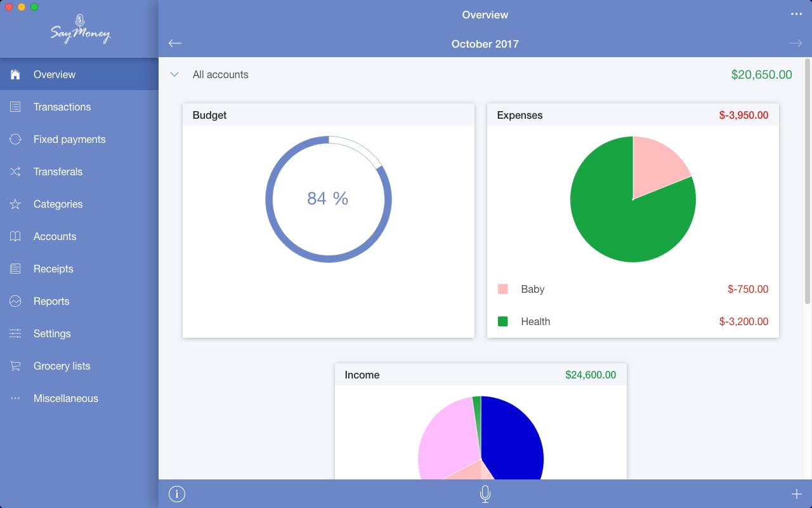Expand the All accounts chevron
Image resolution: width=812 pixels, height=508 pixels.
[174, 74]
